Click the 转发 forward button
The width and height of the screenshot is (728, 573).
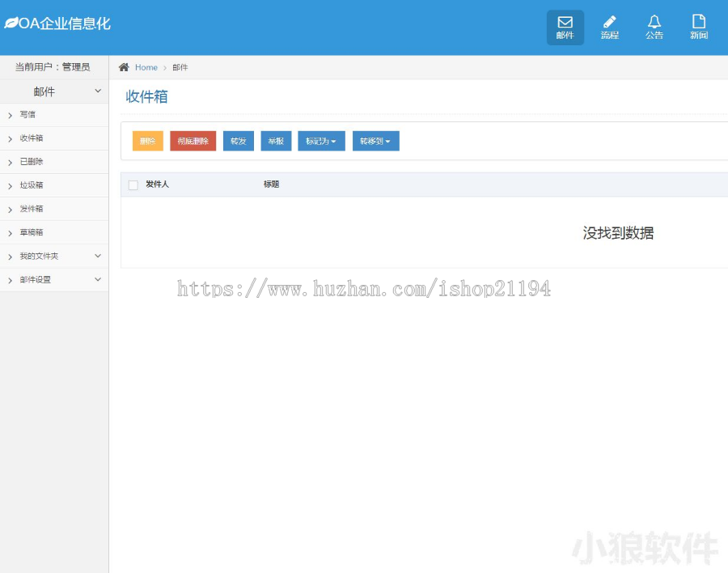(x=239, y=141)
